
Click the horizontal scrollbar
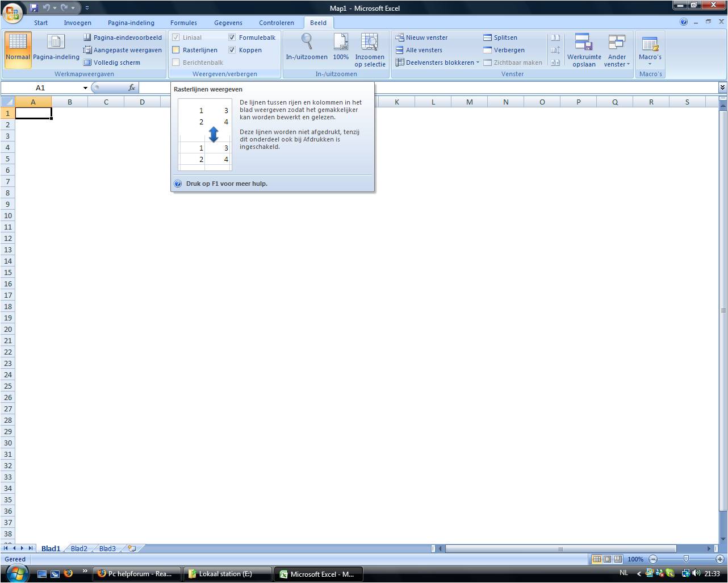click(560, 549)
